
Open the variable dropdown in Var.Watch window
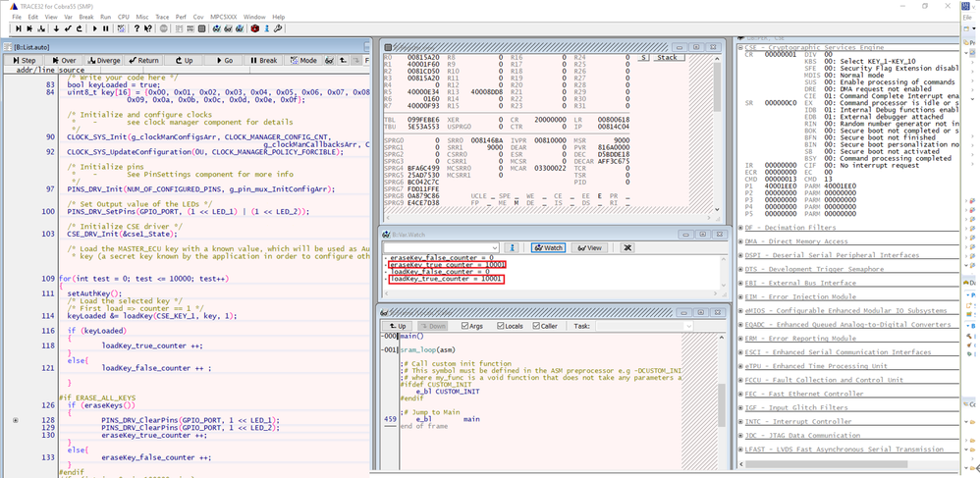495,248
